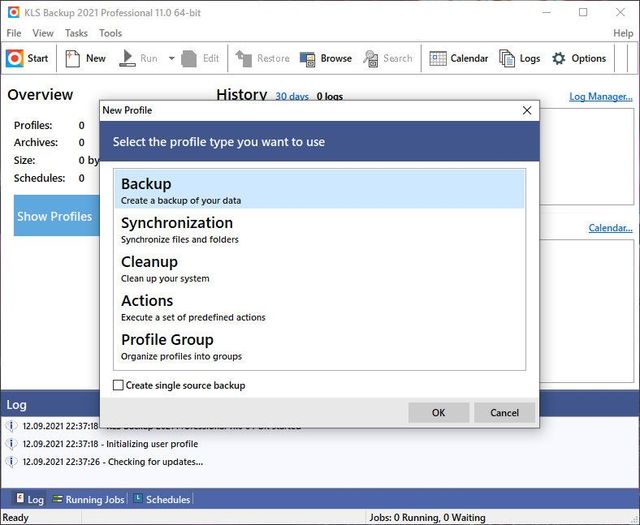This screenshot has width=640, height=525.
Task: Open the View menu
Action: click(x=43, y=33)
